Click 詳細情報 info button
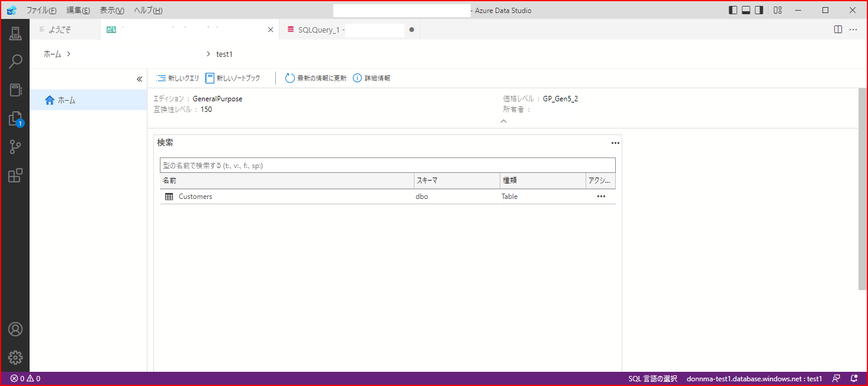868x386 pixels. (x=371, y=78)
